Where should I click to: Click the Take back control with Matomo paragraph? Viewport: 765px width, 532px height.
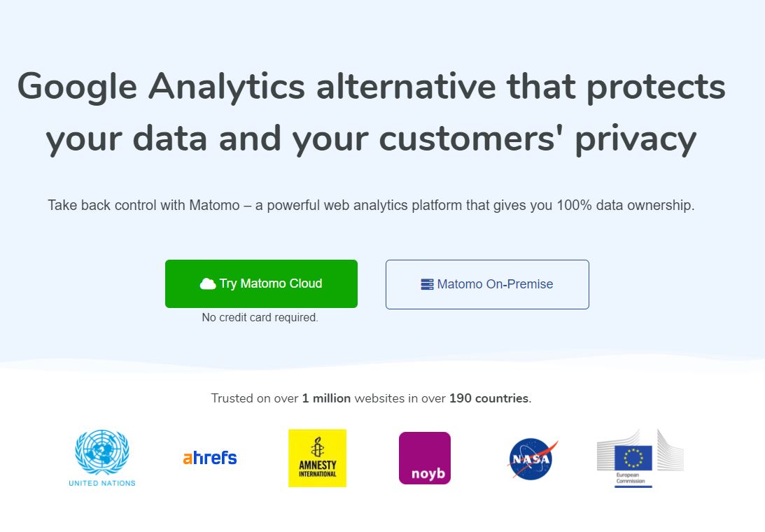point(371,205)
